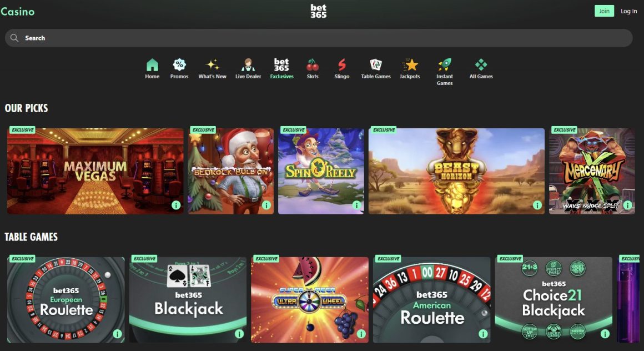The width and height of the screenshot is (644, 351).
Task: Show info for Beast Horizon game
Action: (537, 205)
